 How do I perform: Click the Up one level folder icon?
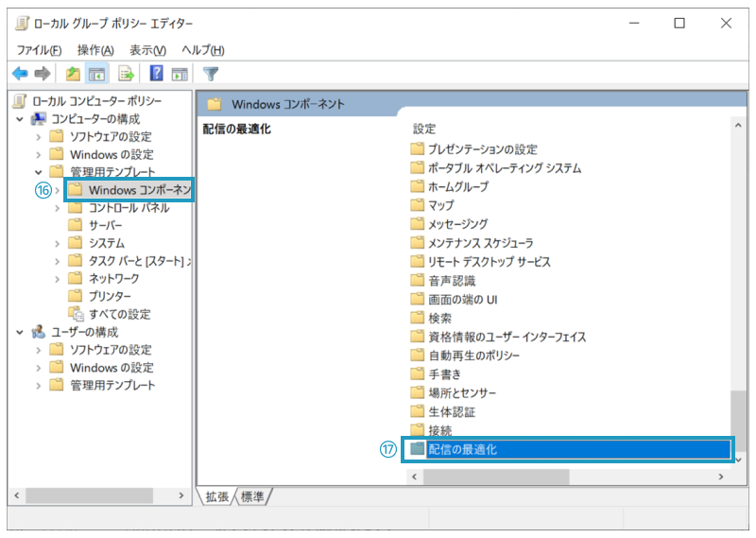click(73, 74)
